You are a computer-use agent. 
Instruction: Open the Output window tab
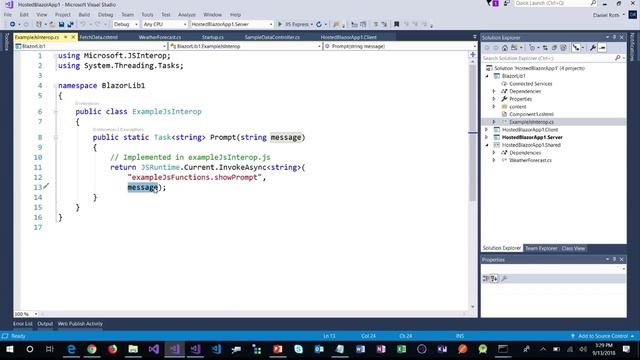pos(45,324)
